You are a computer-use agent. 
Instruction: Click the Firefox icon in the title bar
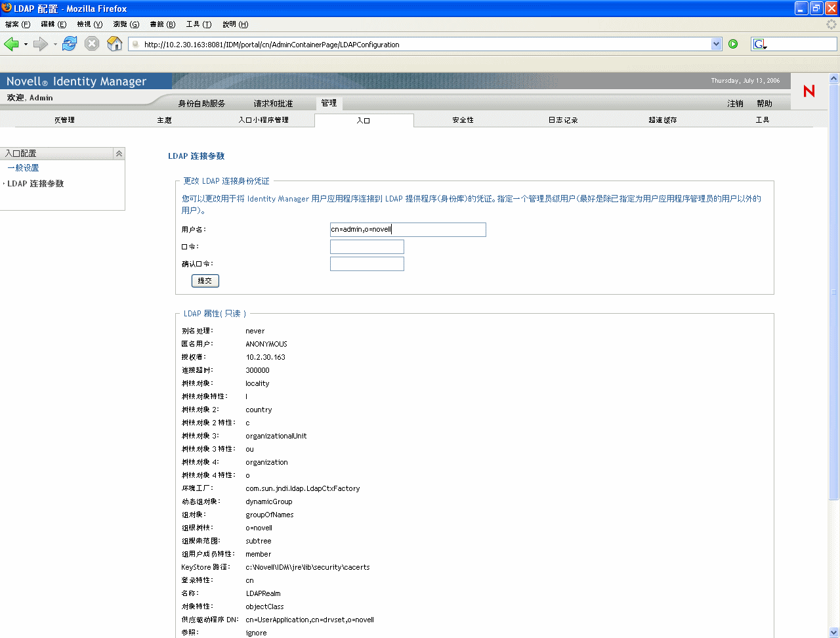7,8
